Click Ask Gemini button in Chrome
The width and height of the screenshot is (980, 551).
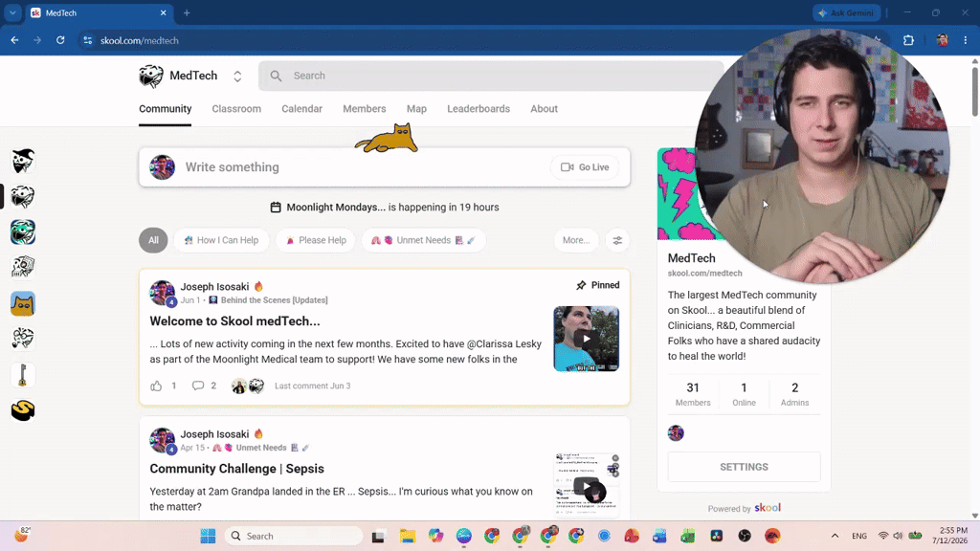[x=847, y=12]
